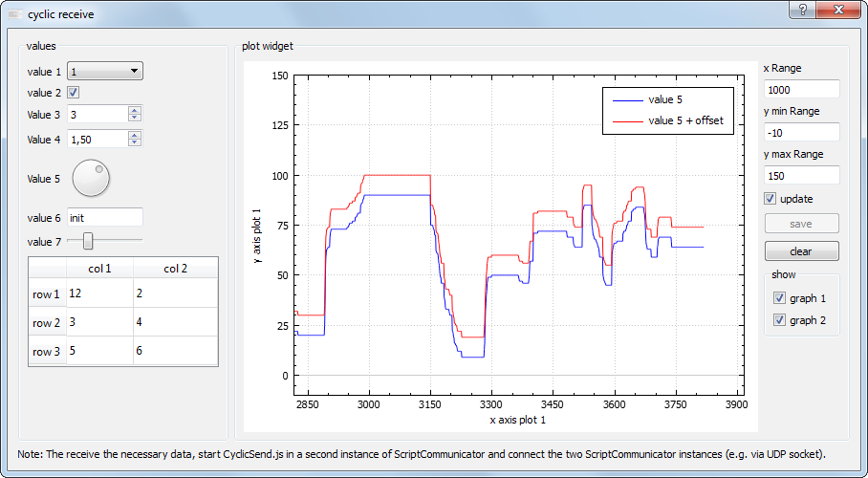Click row 2 col 1 cell with 3

coord(99,322)
